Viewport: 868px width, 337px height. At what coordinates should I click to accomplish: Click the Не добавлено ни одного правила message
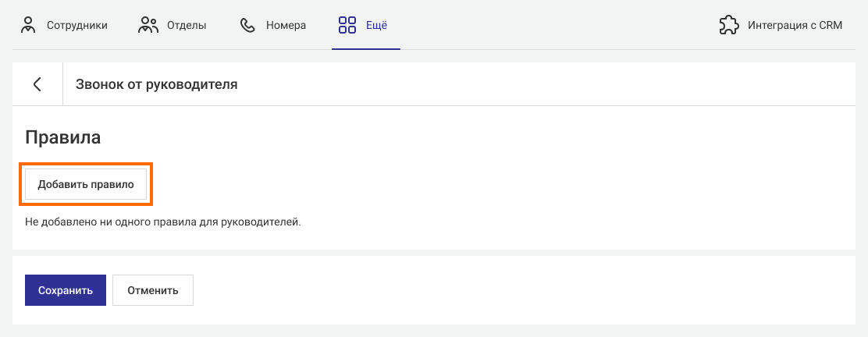coord(162,222)
